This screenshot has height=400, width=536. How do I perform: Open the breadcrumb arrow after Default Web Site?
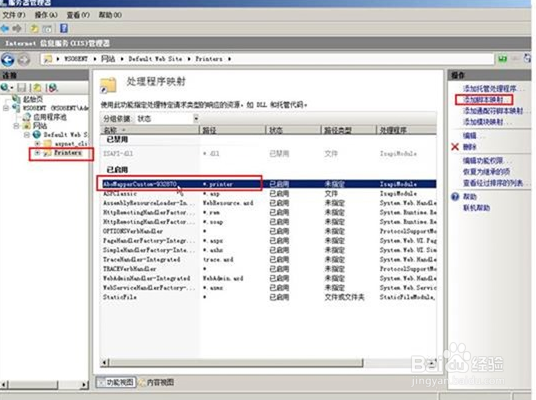189,59
